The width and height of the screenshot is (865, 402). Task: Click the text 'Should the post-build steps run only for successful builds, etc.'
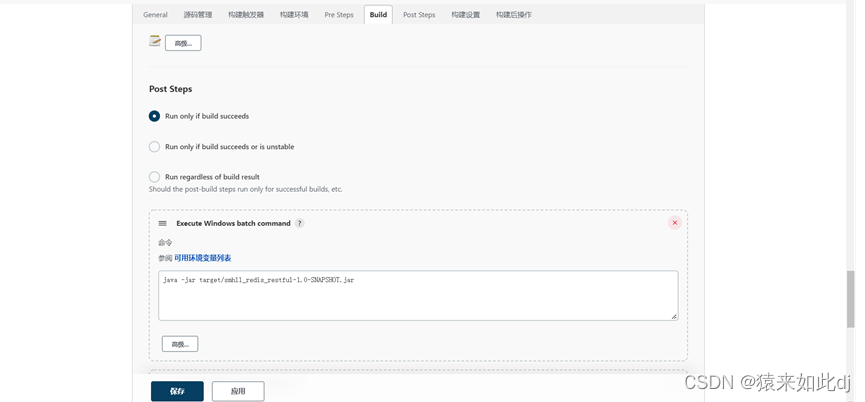click(245, 189)
